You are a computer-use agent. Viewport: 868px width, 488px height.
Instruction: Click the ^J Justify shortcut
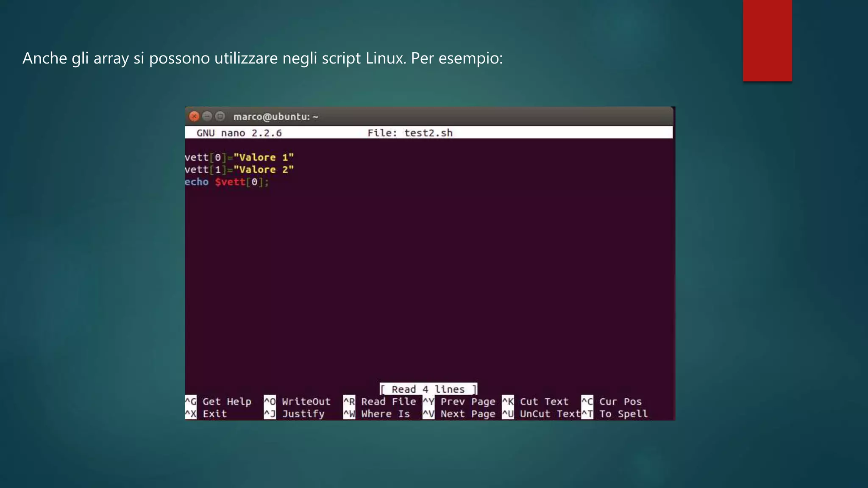[x=294, y=414]
